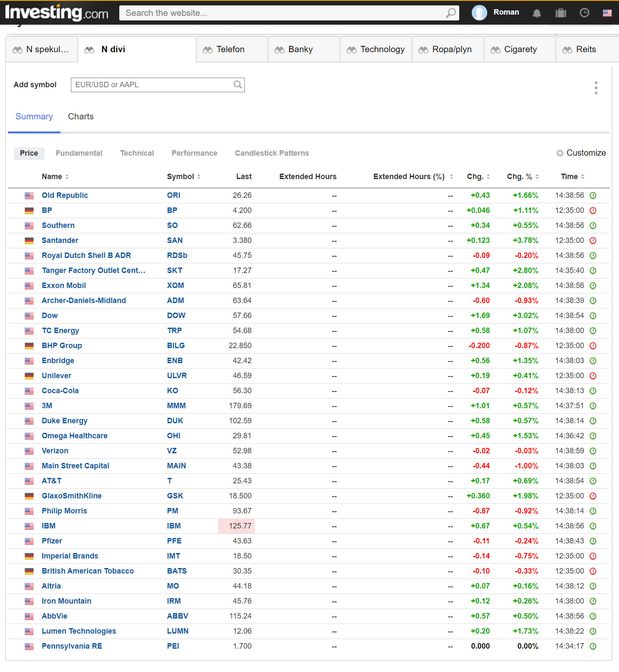Select the Fundamental data tab
619x672 pixels.
[79, 153]
